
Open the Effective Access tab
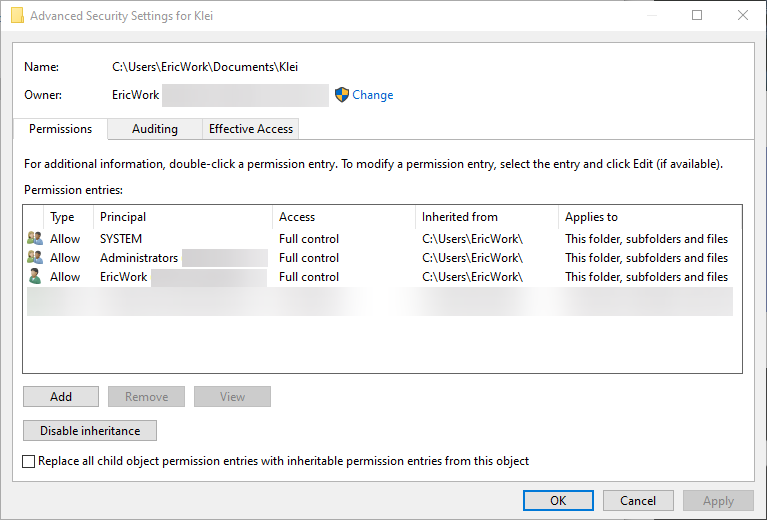coord(251,129)
